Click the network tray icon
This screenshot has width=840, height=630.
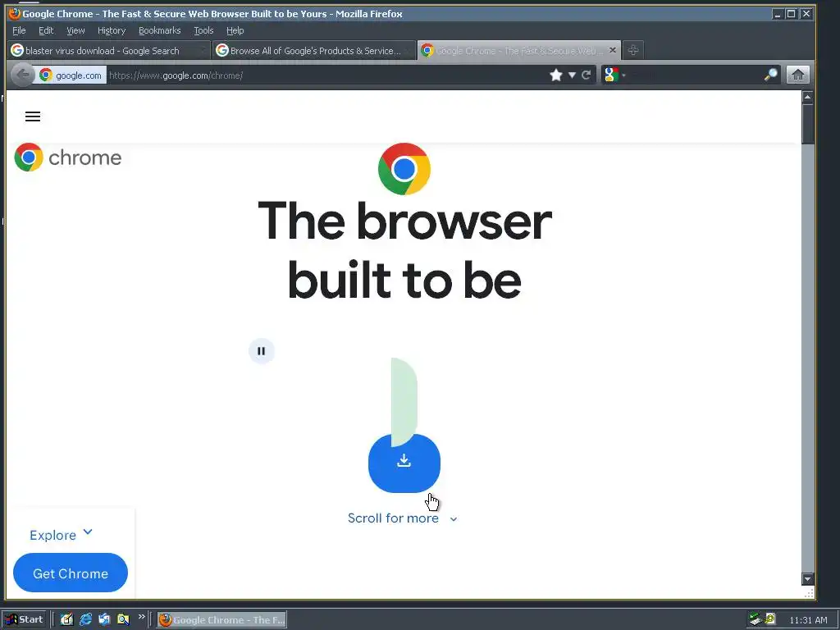coord(756,619)
